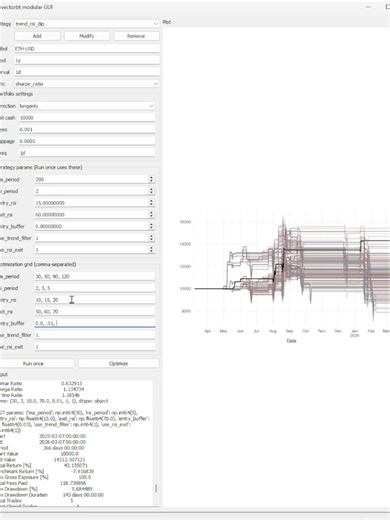Image resolution: width=390 pixels, height=520 pixels.
Task: Click the Total Return value 43.135071
Action: click(x=76, y=465)
